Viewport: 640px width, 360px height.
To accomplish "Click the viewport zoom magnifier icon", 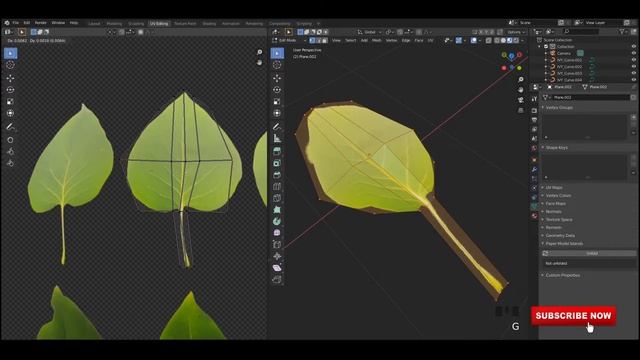I will (x=520, y=79).
